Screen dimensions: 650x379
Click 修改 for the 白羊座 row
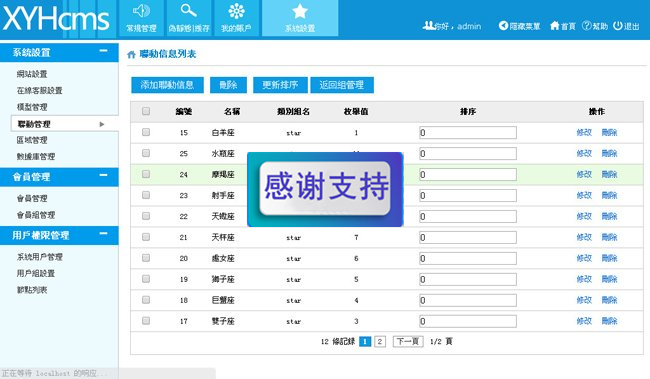[x=584, y=133]
